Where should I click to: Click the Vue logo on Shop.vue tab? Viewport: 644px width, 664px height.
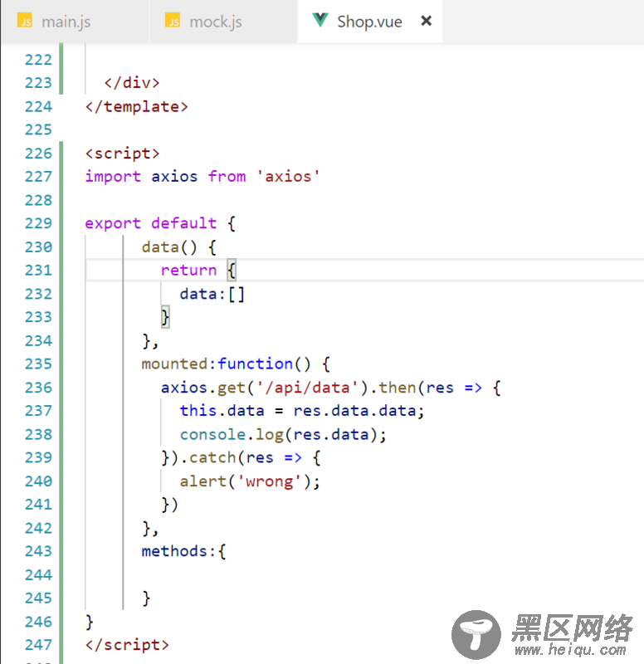tap(320, 20)
